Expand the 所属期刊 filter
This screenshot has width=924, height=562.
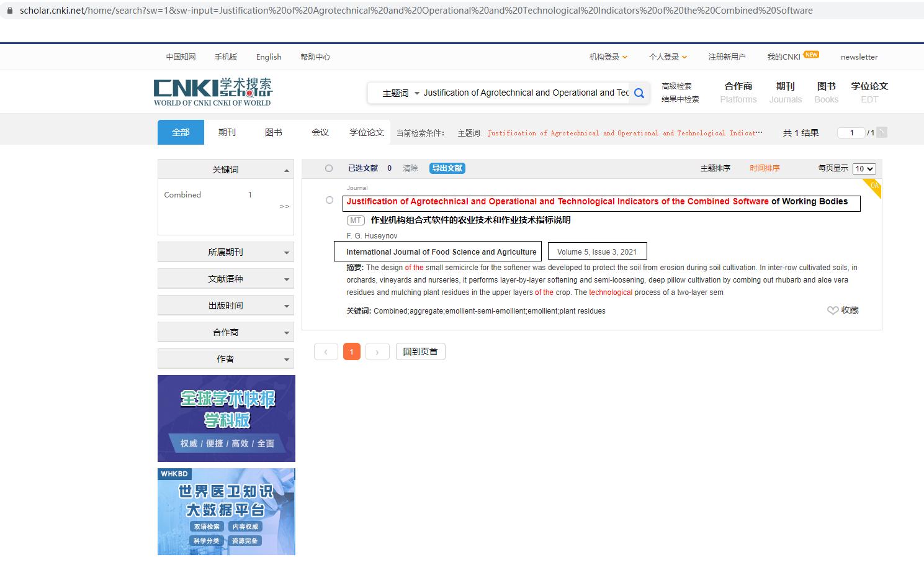click(226, 252)
